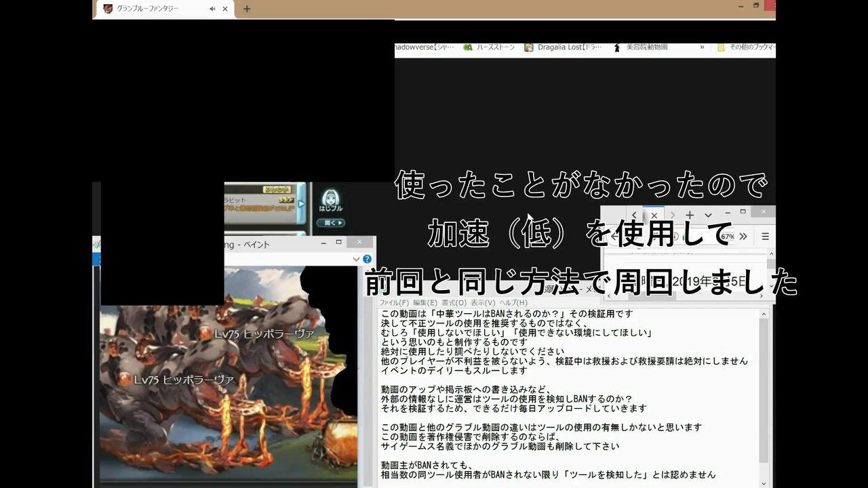Go back in the small browser
This screenshot has height=488, width=868.
614,237
